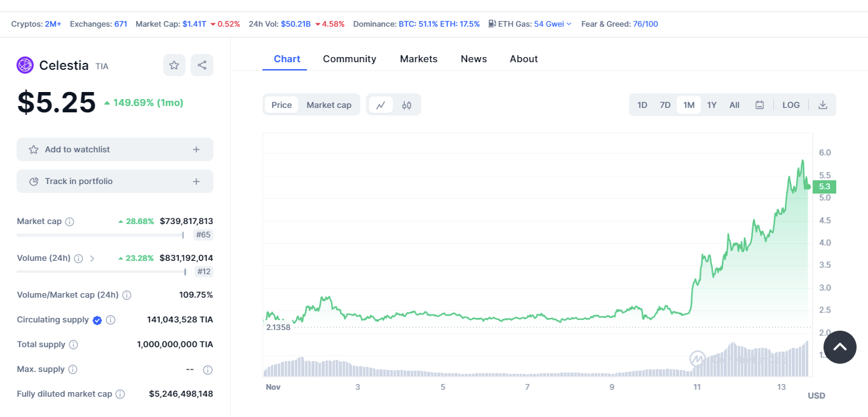Open the Markets tab

pos(419,59)
